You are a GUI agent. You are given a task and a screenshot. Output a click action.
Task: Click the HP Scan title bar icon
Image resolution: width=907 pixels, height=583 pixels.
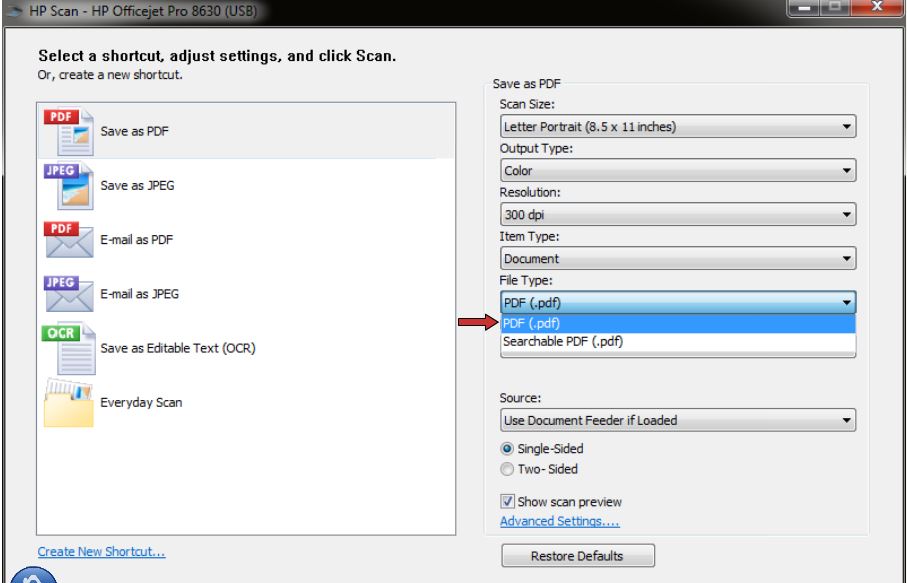coord(13,10)
